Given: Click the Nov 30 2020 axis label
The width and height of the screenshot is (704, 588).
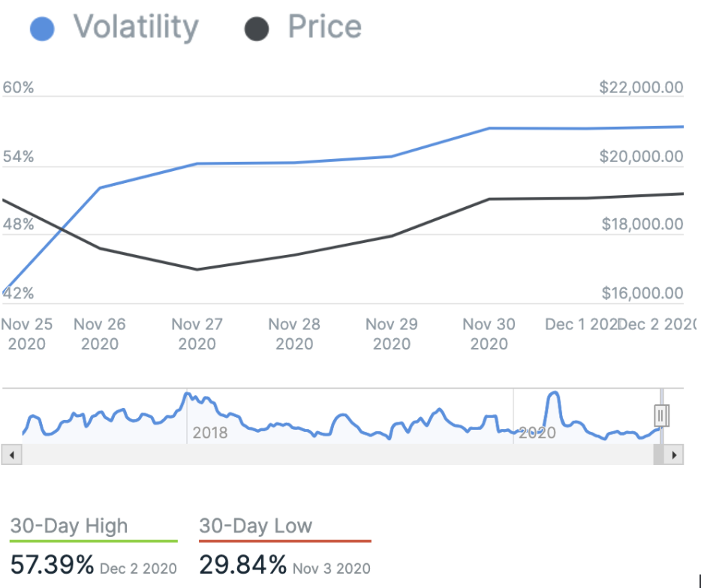Looking at the screenshot, I should [489, 334].
